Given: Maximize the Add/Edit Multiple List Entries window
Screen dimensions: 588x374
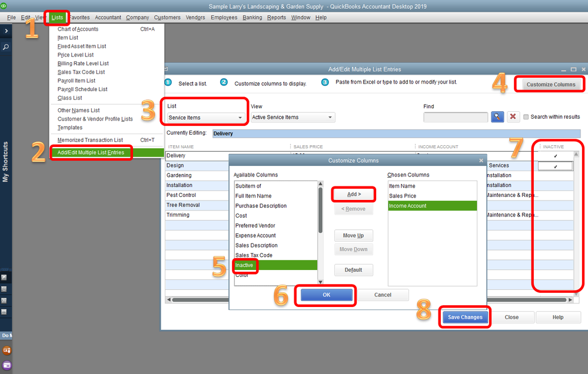Looking at the screenshot, I should pos(573,69).
